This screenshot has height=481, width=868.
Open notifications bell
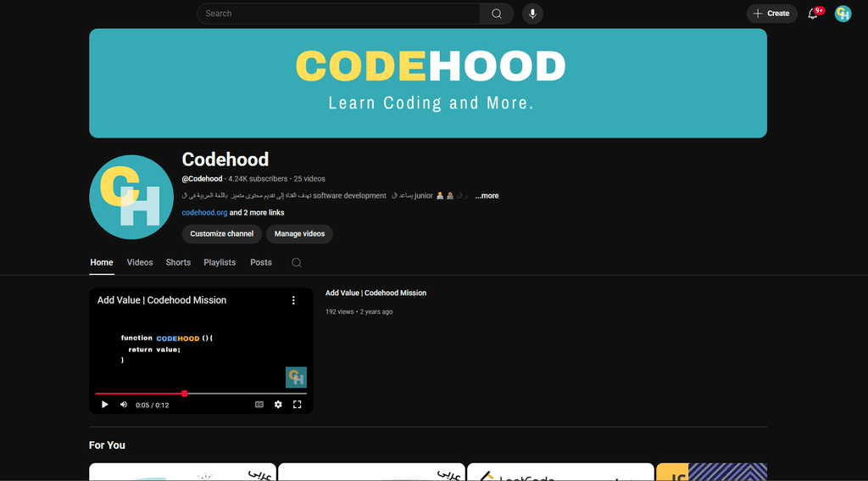(813, 14)
